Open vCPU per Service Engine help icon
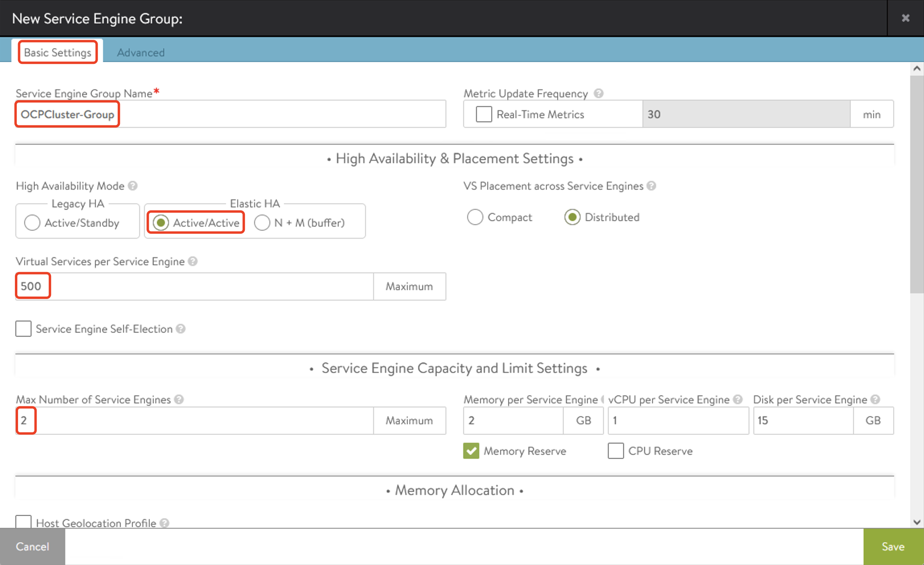 [x=737, y=399]
